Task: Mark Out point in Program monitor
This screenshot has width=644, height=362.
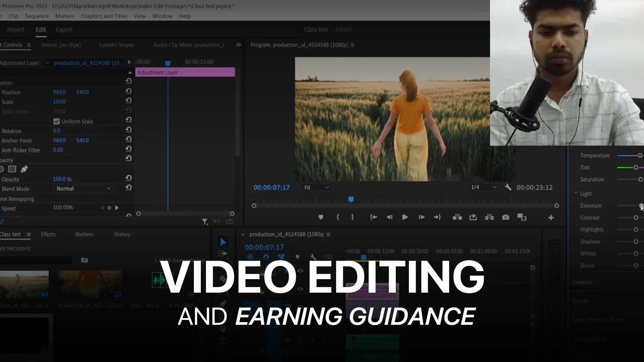Action: (353, 217)
